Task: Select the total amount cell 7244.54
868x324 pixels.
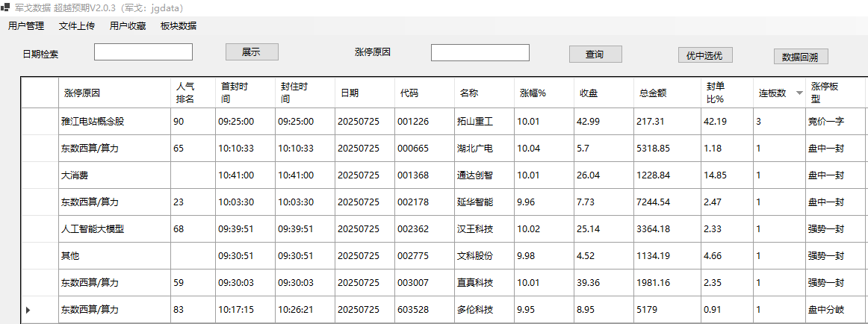Action: (x=666, y=202)
